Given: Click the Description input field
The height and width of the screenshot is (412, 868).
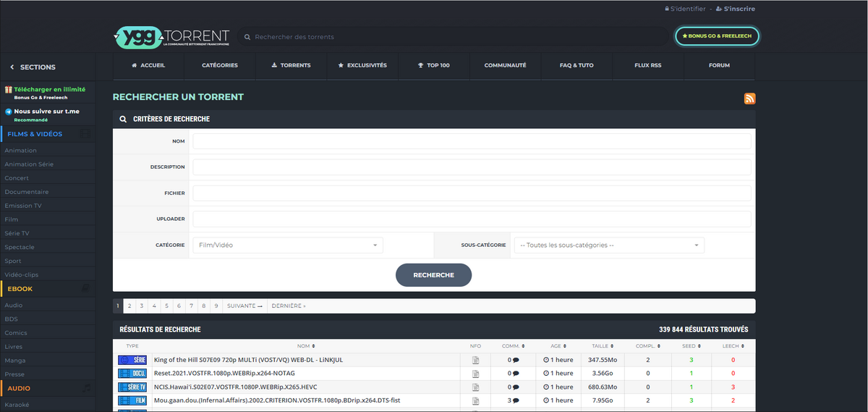Looking at the screenshot, I should pyautogui.click(x=472, y=167).
